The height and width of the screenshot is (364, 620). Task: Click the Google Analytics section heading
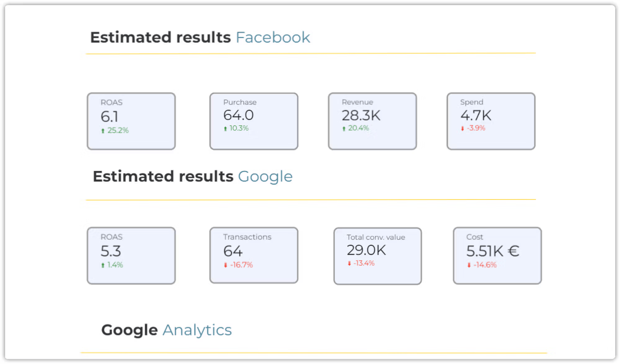pos(167,330)
